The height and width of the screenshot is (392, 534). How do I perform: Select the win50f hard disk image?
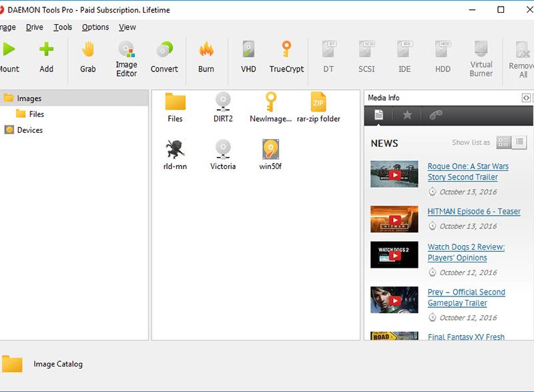270,155
